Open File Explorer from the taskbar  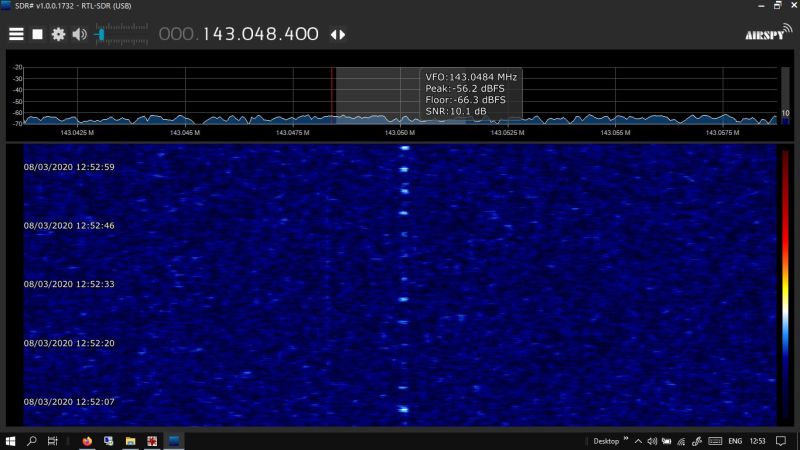[131, 441]
